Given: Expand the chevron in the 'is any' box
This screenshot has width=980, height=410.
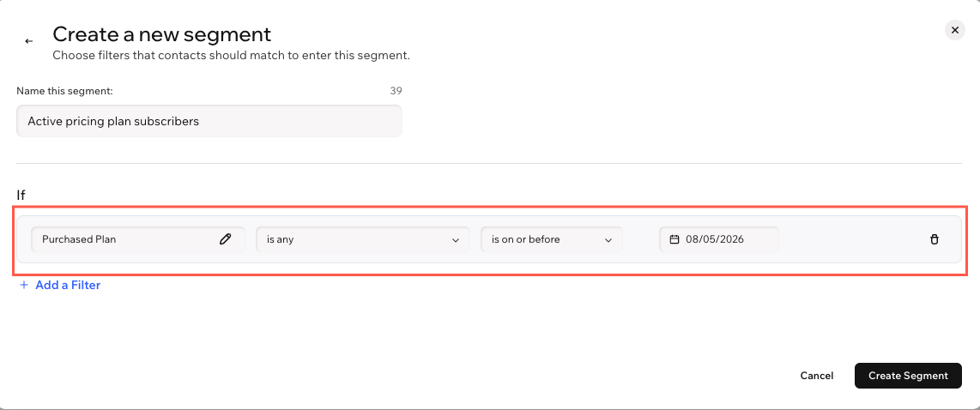Looking at the screenshot, I should 456,240.
